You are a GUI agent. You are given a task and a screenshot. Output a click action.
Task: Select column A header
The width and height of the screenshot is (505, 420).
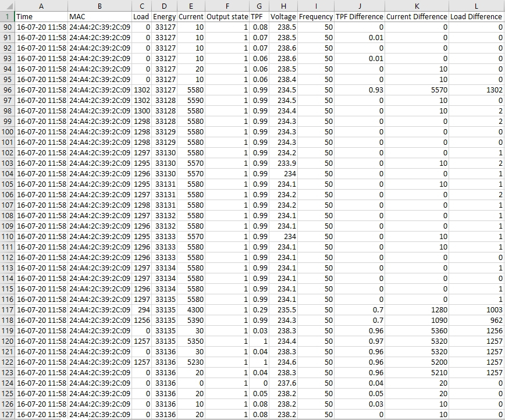(x=41, y=6)
